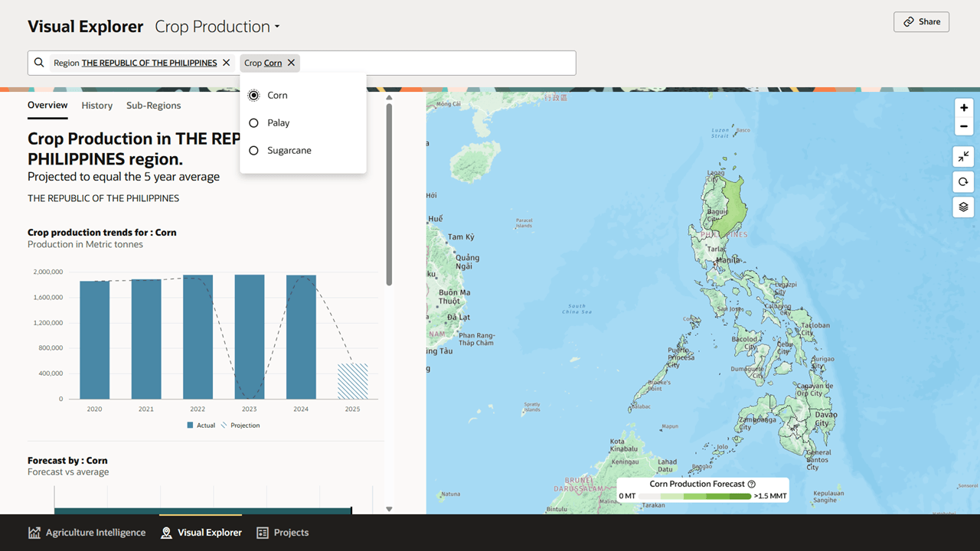Image resolution: width=980 pixels, height=551 pixels.
Task: Open the search magnifier icon
Action: pos(39,62)
